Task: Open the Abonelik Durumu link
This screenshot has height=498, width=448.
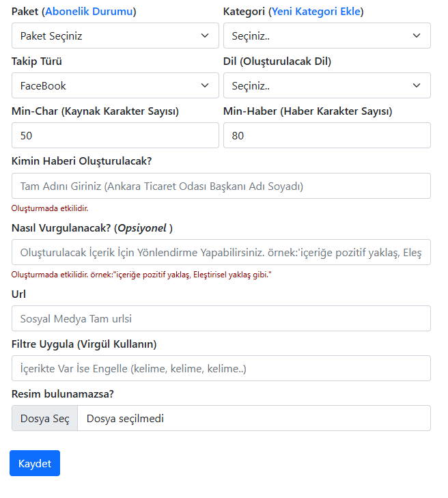Action: 89,12
